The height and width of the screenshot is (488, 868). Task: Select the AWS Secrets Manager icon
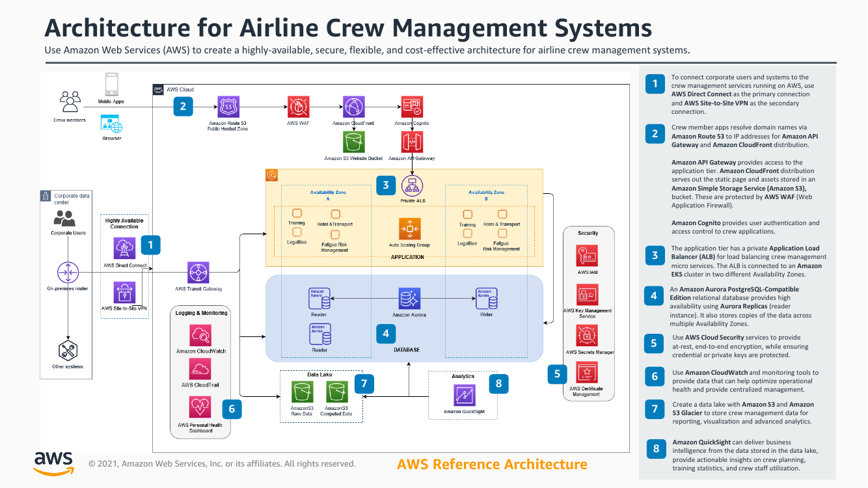tap(588, 336)
